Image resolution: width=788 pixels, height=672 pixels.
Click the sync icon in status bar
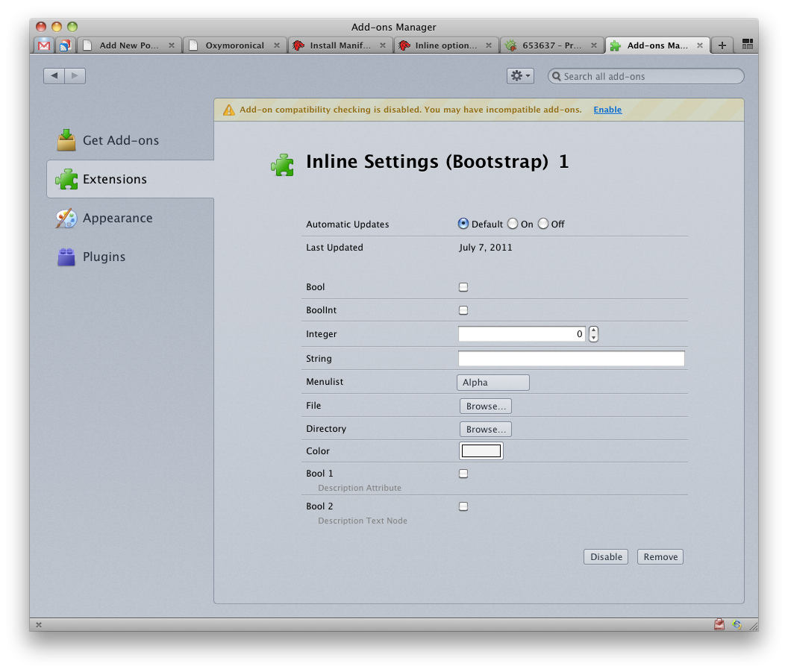[x=737, y=624]
